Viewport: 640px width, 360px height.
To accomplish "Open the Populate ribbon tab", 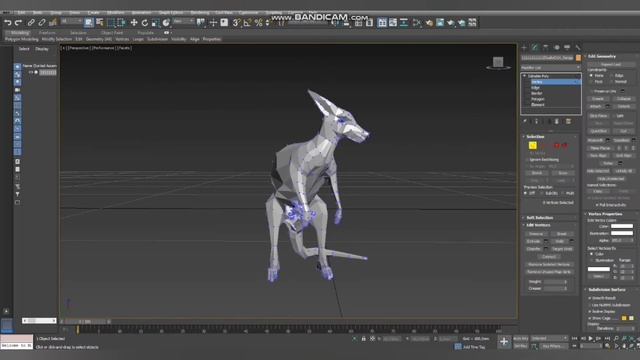I will 145,33.
